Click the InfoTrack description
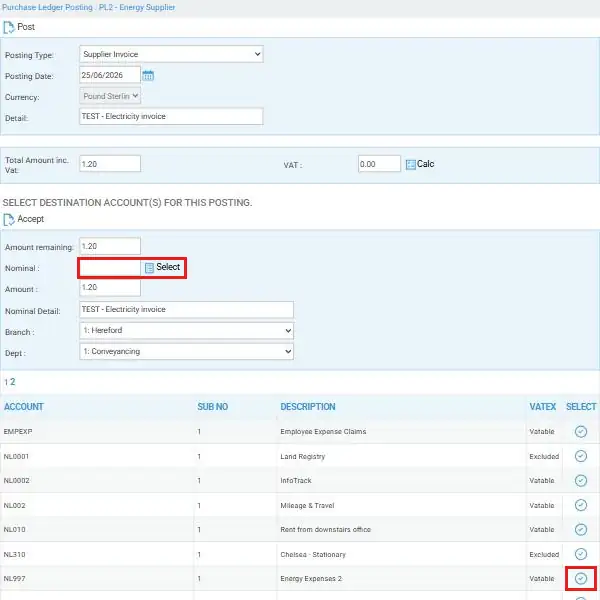This screenshot has height=600, width=600. tap(296, 481)
